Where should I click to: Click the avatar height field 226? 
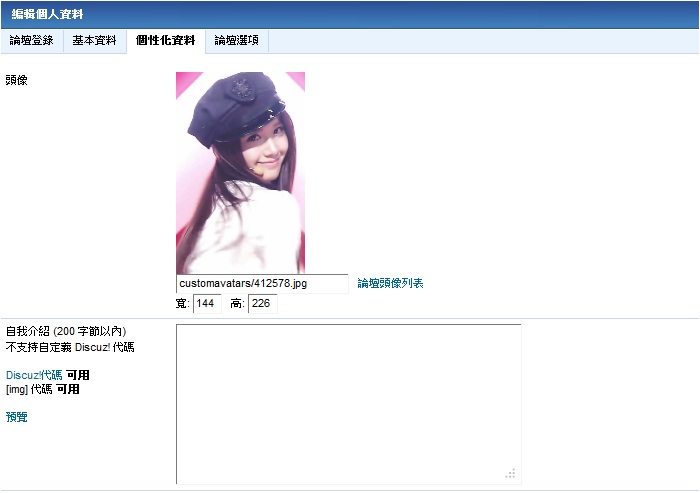[x=262, y=304]
